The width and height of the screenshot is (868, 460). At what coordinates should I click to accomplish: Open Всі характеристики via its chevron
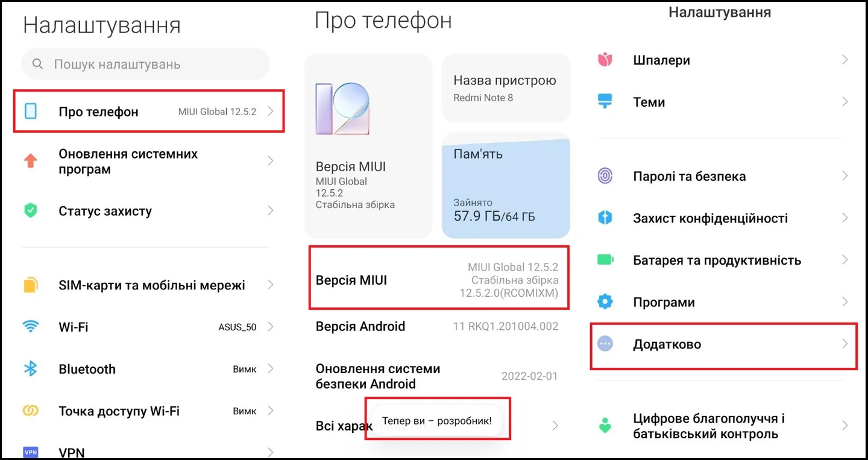[555, 426]
